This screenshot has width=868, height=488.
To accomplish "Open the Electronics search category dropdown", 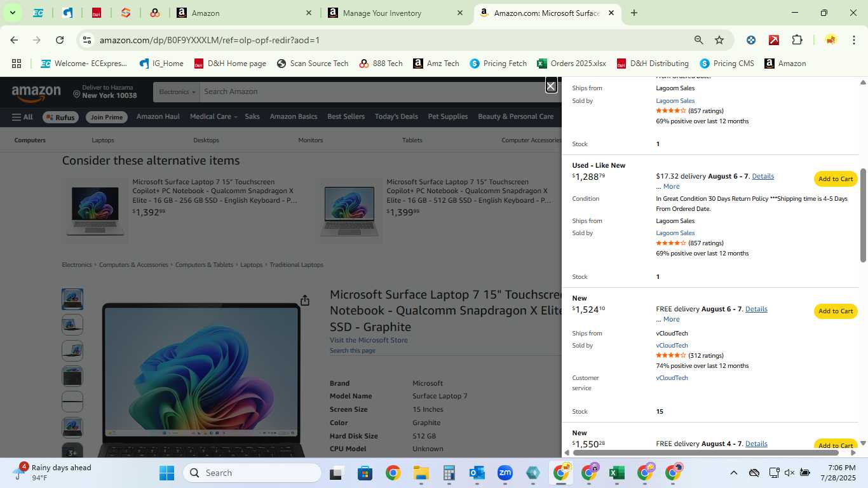I will tap(177, 92).
